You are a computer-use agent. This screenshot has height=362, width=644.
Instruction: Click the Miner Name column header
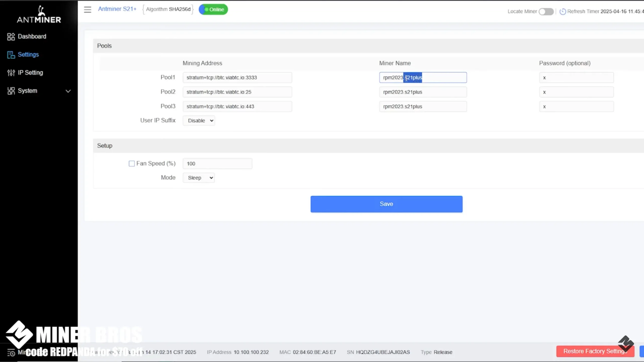(x=395, y=63)
